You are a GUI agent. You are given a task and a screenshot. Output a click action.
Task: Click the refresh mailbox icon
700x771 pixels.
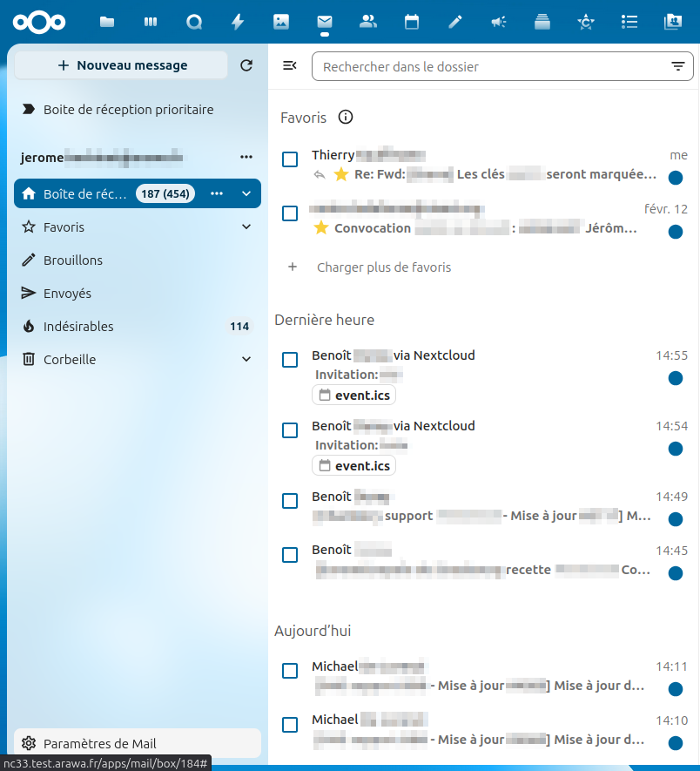click(246, 65)
